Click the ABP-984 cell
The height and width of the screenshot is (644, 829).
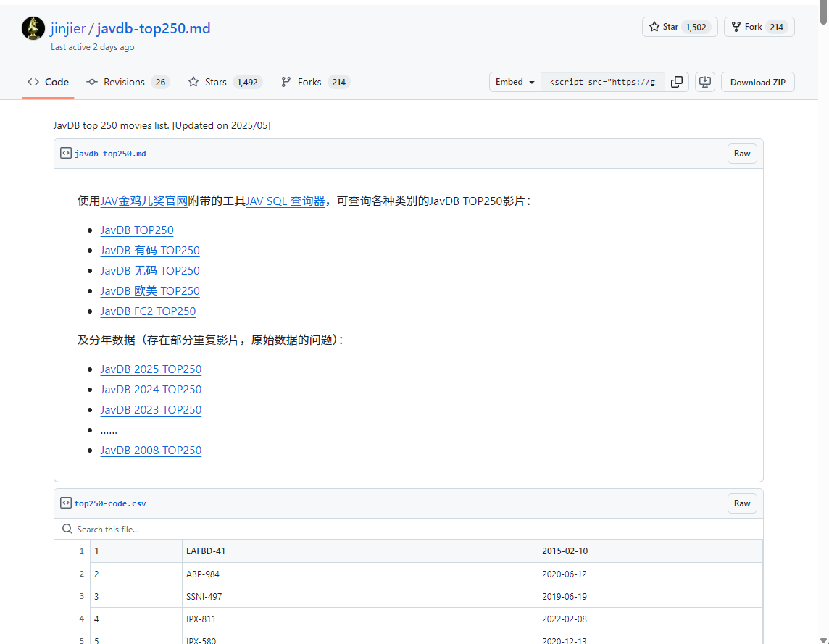[359, 574]
